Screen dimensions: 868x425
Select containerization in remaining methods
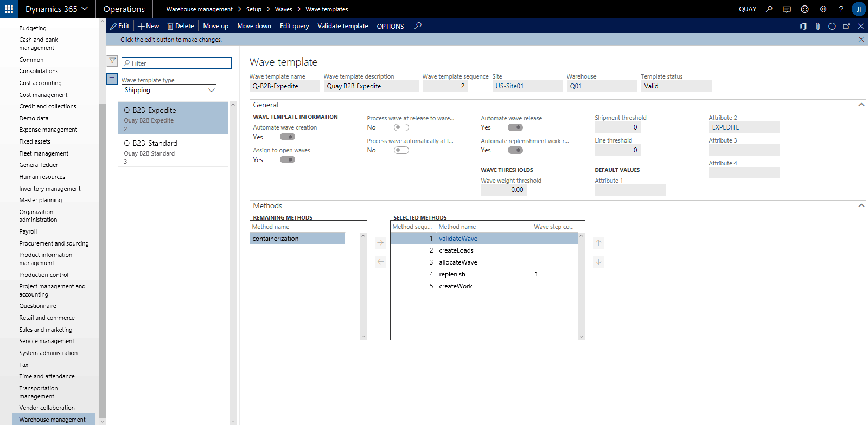[297, 239]
